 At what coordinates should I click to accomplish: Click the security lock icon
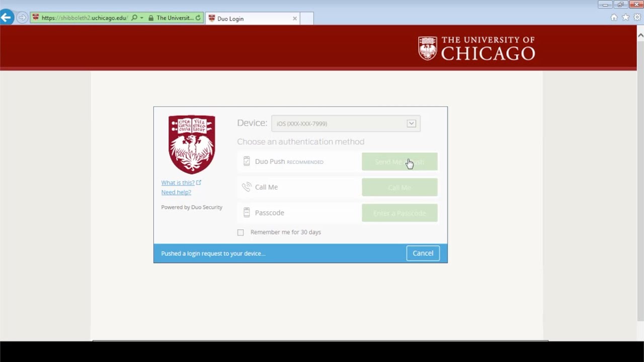(x=151, y=18)
